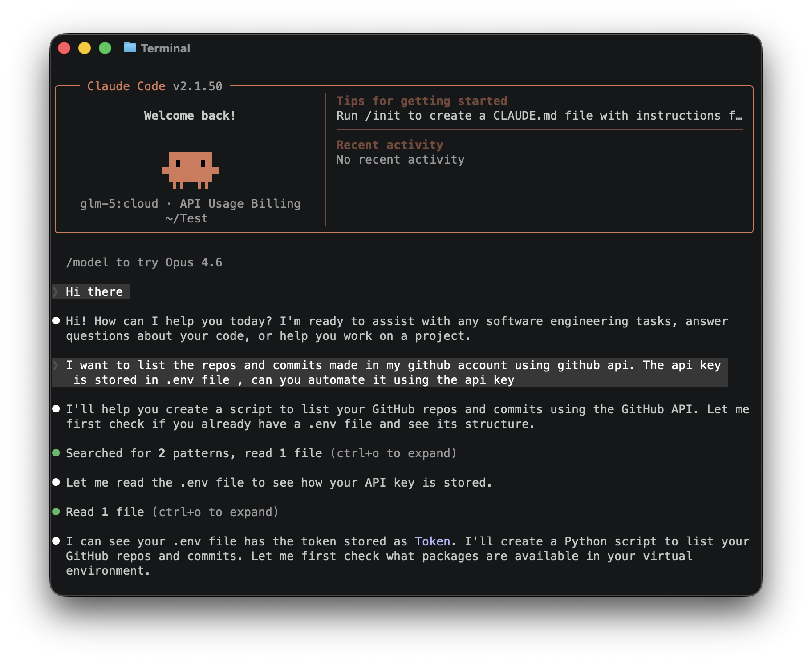The width and height of the screenshot is (812, 662).
Task: Click the truncated /init tip text
Action: click(539, 116)
